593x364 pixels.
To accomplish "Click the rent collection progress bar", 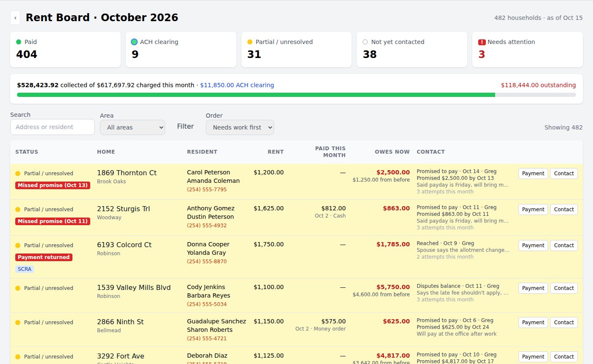I will pyautogui.click(x=296, y=95).
